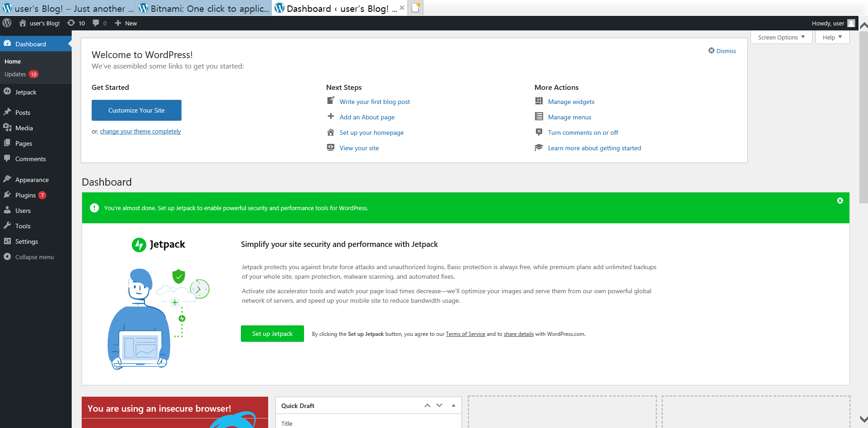
Task: Click the menu list icon by Manage menus
Action: point(539,116)
